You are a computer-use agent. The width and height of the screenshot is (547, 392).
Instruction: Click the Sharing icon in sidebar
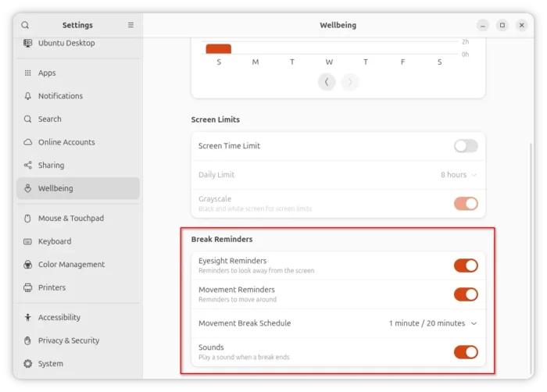click(28, 166)
